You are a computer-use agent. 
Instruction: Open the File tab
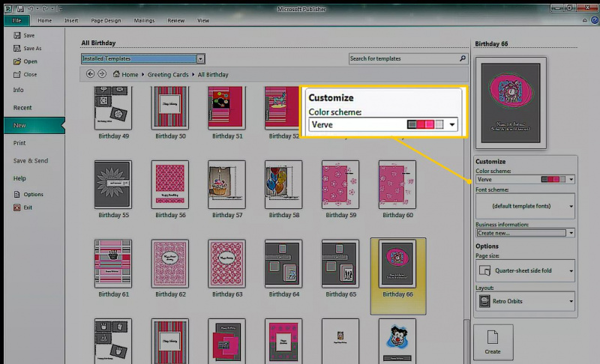coord(16,21)
